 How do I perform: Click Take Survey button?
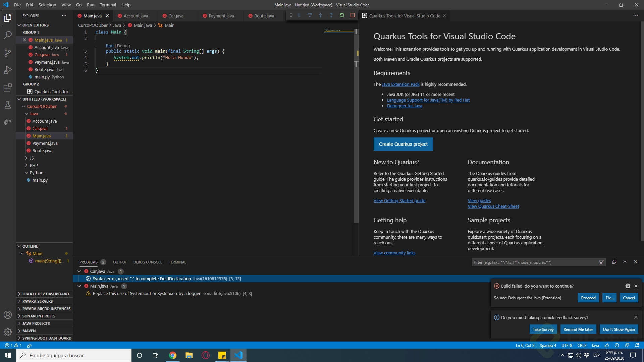click(x=543, y=329)
